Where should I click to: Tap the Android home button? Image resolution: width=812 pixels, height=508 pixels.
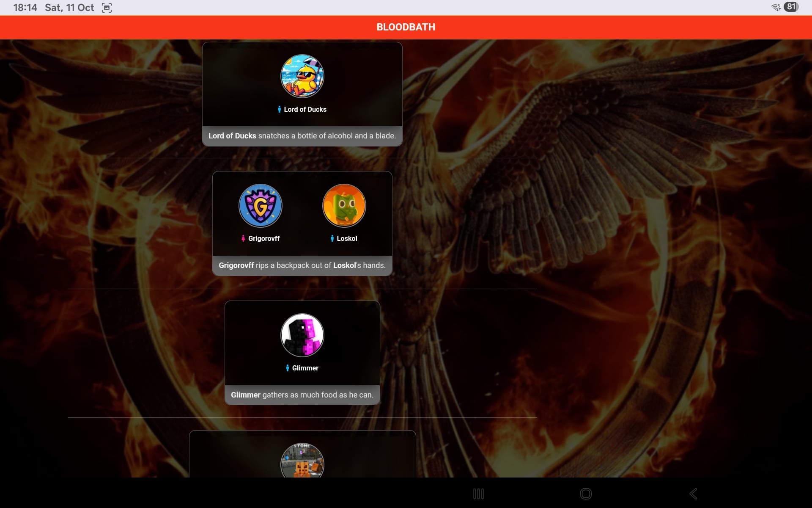586,494
